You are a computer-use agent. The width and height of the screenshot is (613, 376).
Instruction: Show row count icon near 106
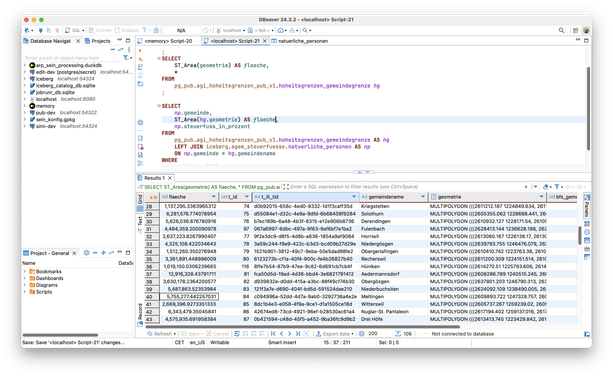point(398,334)
